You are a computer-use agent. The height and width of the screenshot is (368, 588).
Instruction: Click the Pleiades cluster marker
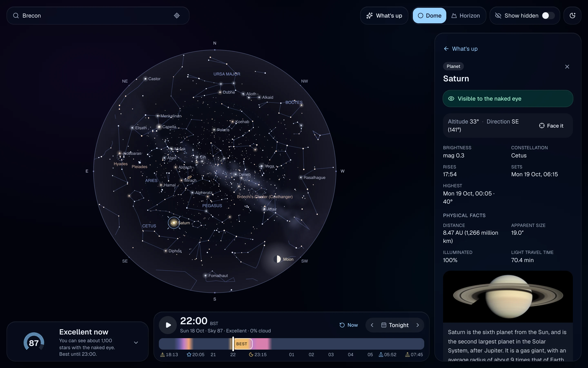pyautogui.click(x=139, y=162)
